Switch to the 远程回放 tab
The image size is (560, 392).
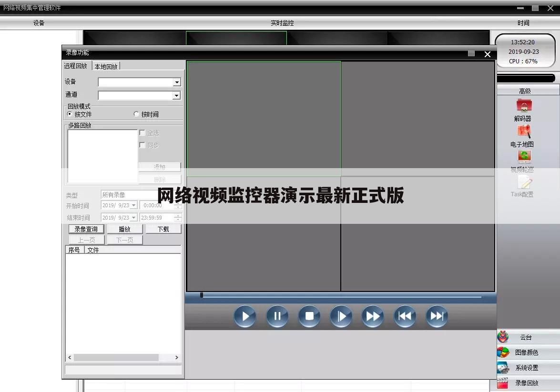point(76,66)
